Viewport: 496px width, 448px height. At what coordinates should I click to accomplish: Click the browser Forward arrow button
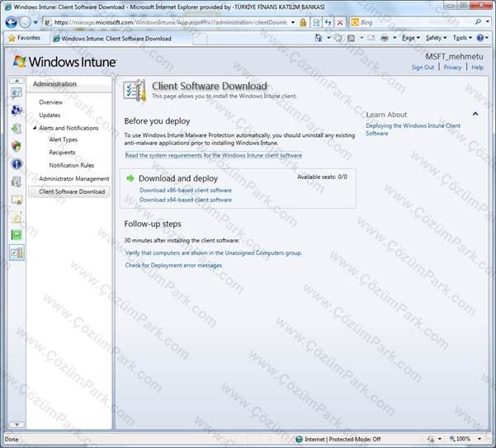click(25, 22)
